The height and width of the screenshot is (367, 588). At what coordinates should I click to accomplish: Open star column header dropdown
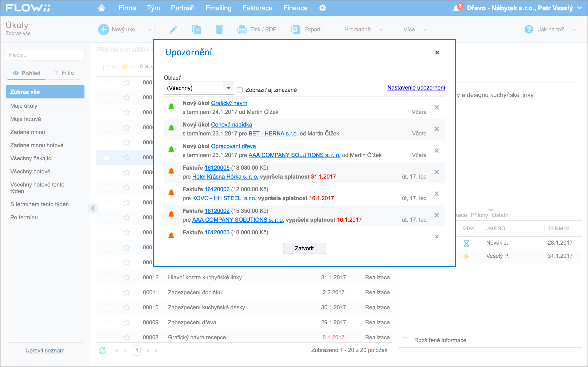(133, 67)
